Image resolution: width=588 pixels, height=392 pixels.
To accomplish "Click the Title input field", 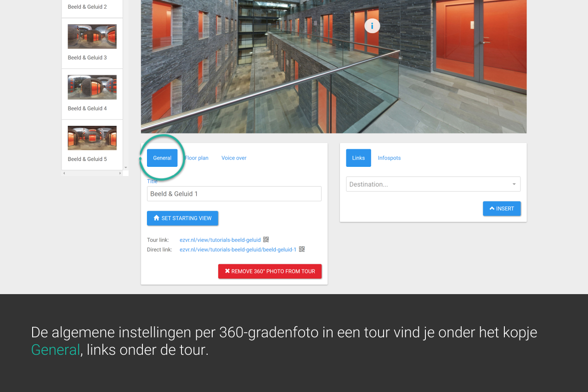I will 234,194.
